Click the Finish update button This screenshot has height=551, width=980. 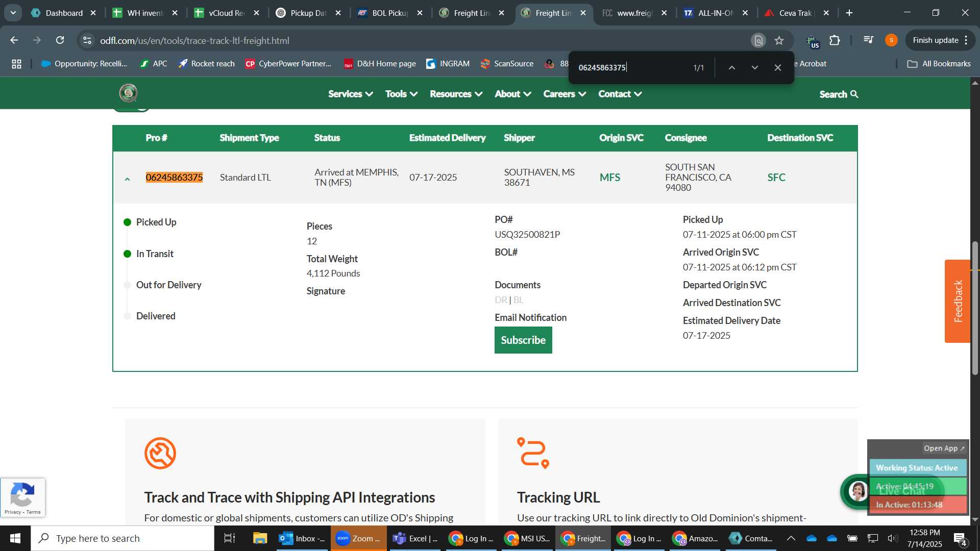(935, 40)
